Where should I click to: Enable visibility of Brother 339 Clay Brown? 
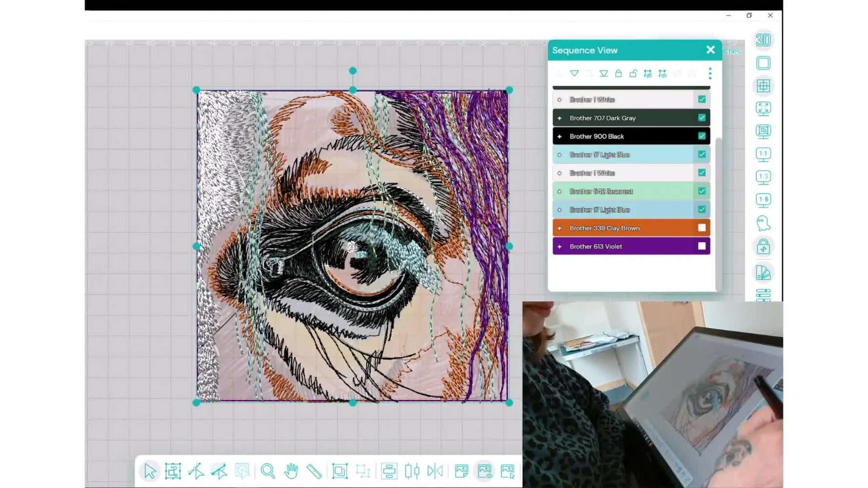(702, 228)
